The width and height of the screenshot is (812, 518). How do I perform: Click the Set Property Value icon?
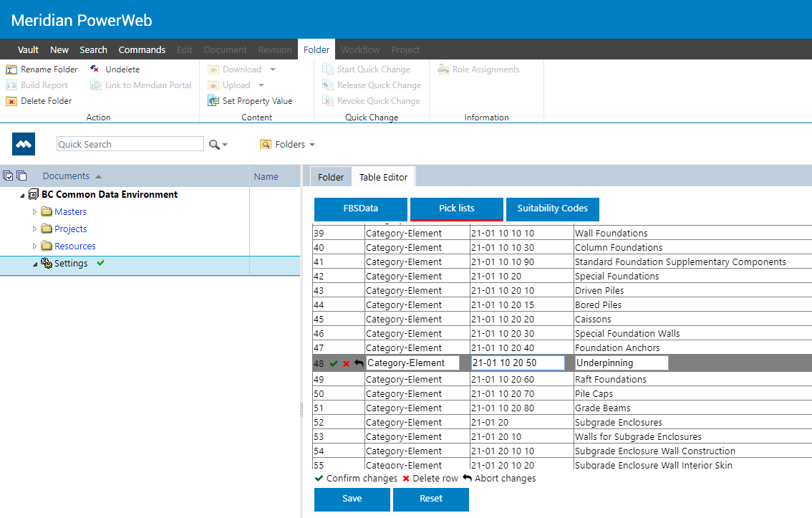click(x=213, y=101)
